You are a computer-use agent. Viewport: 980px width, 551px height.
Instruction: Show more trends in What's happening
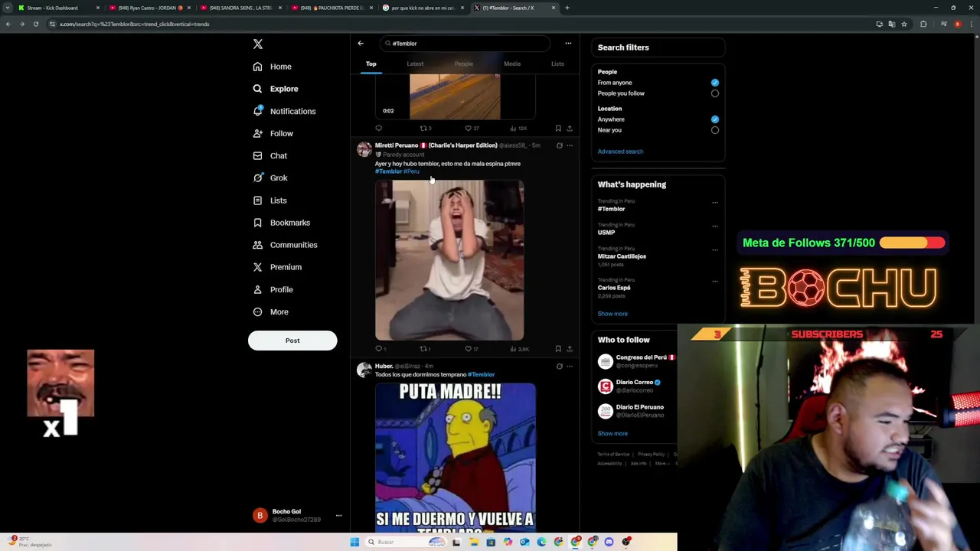click(612, 314)
